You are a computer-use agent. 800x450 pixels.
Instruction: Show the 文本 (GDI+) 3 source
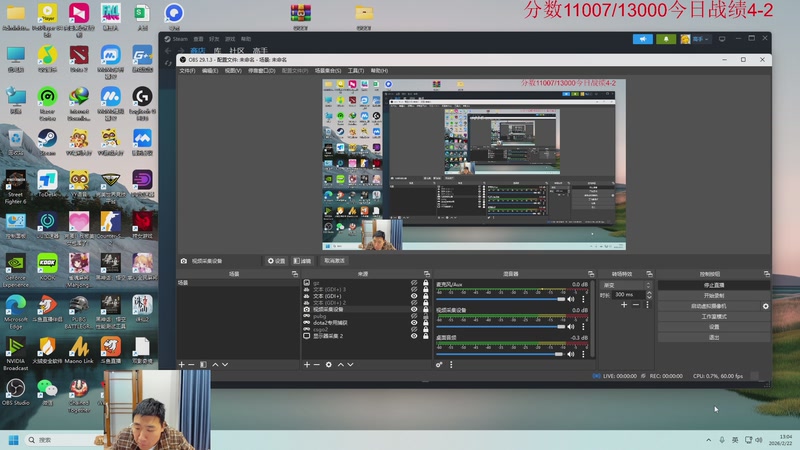pyautogui.click(x=414, y=289)
